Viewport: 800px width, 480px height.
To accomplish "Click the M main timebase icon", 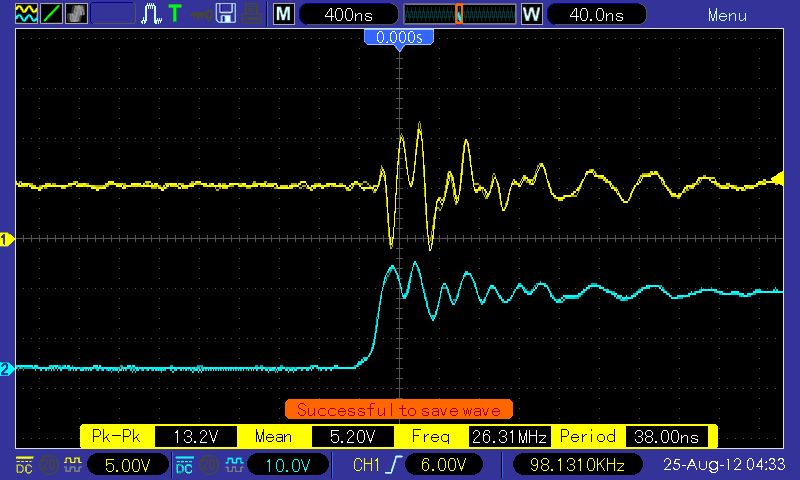I will click(283, 14).
